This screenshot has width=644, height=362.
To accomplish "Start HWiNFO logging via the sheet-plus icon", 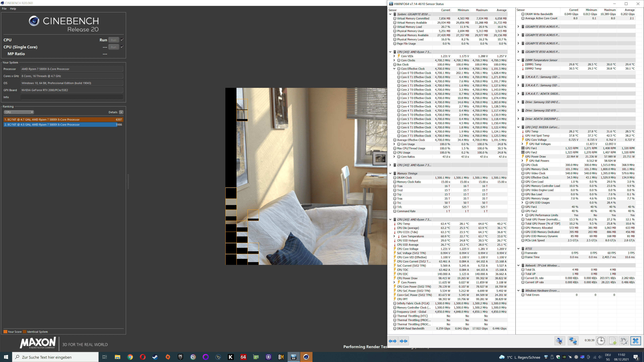I will point(612,341).
